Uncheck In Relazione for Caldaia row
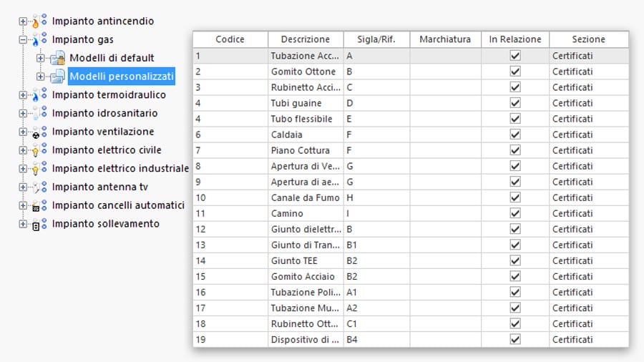This screenshot has width=644, height=362. (x=515, y=134)
